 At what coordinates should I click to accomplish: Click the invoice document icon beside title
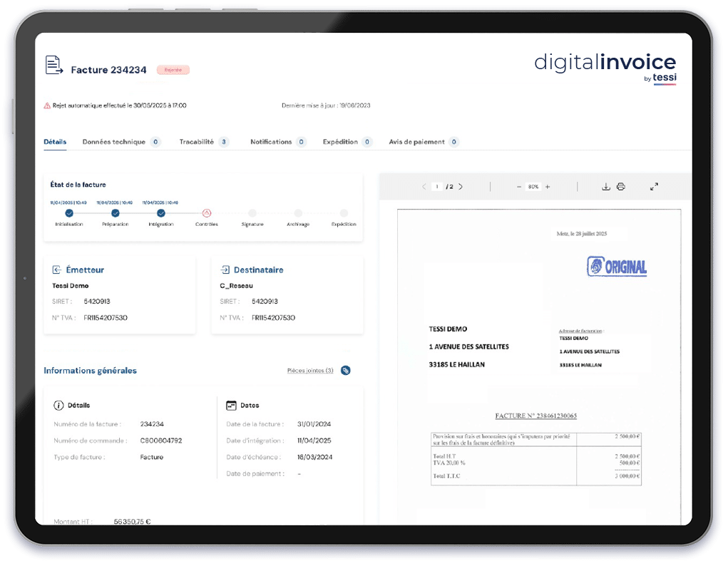54,66
